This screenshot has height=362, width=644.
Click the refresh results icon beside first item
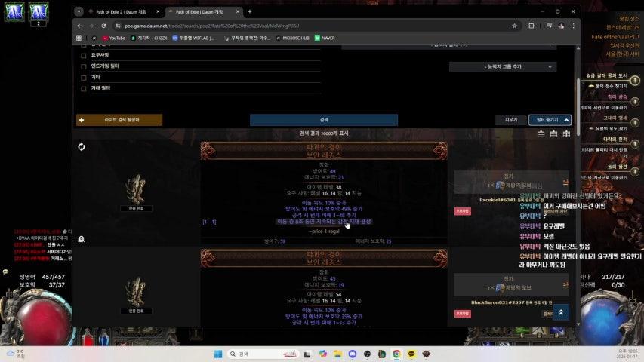(82, 147)
